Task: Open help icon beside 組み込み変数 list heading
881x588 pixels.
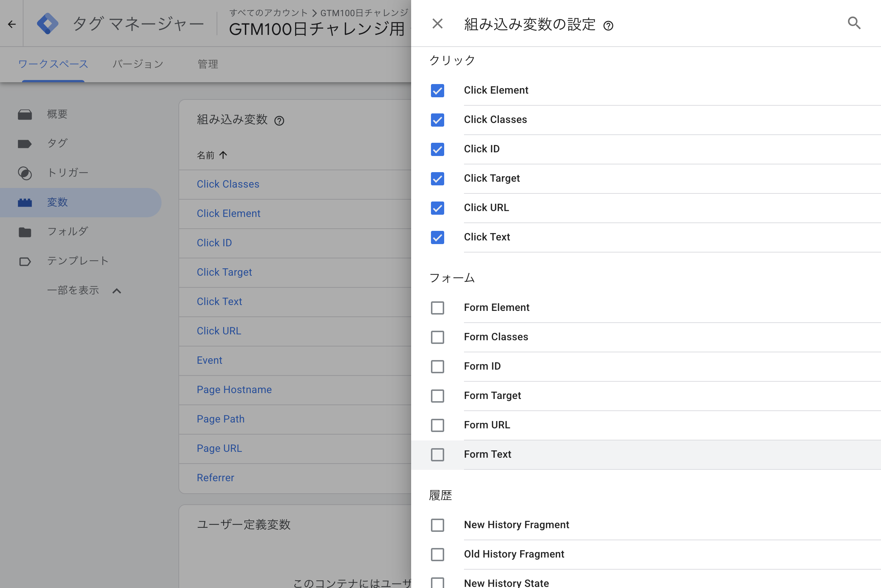Action: click(x=279, y=121)
